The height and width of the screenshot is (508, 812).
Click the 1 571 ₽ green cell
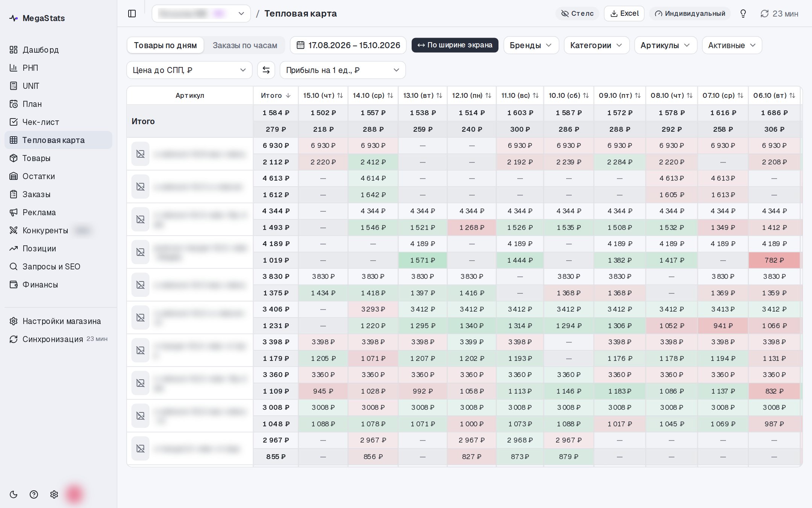click(423, 260)
